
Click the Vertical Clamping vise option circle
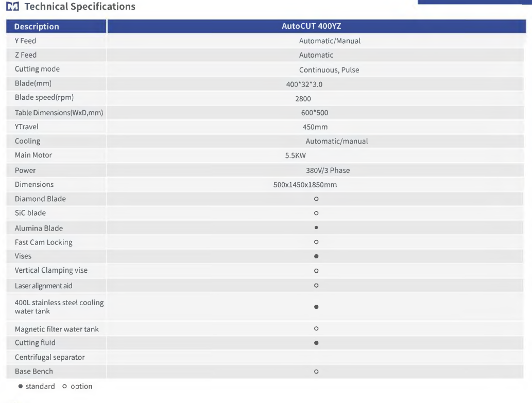point(316,271)
